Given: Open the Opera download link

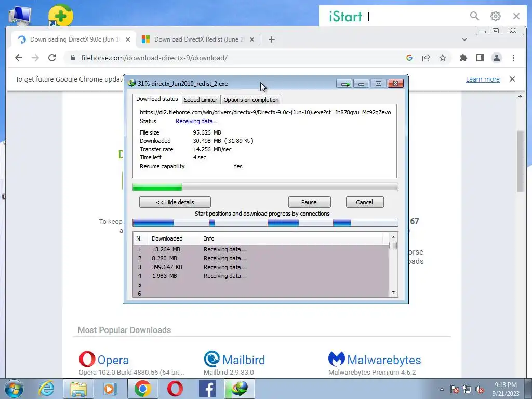Looking at the screenshot, I should [x=113, y=360].
